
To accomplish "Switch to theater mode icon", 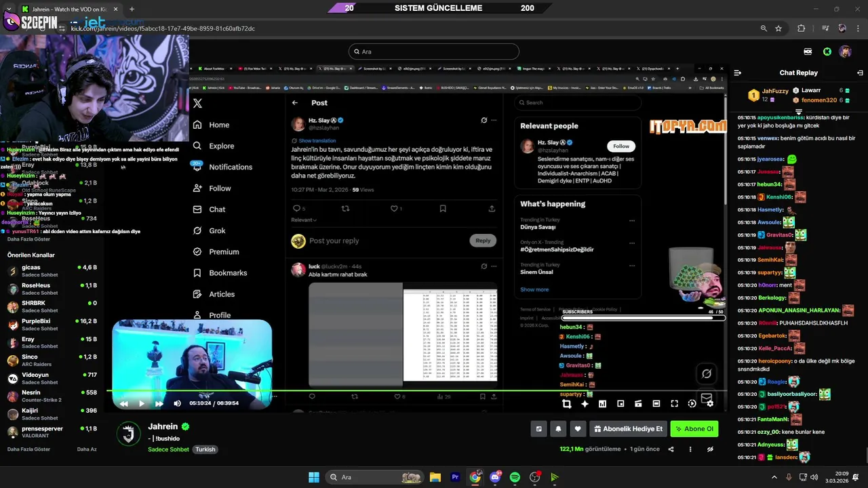I will click(x=656, y=403).
